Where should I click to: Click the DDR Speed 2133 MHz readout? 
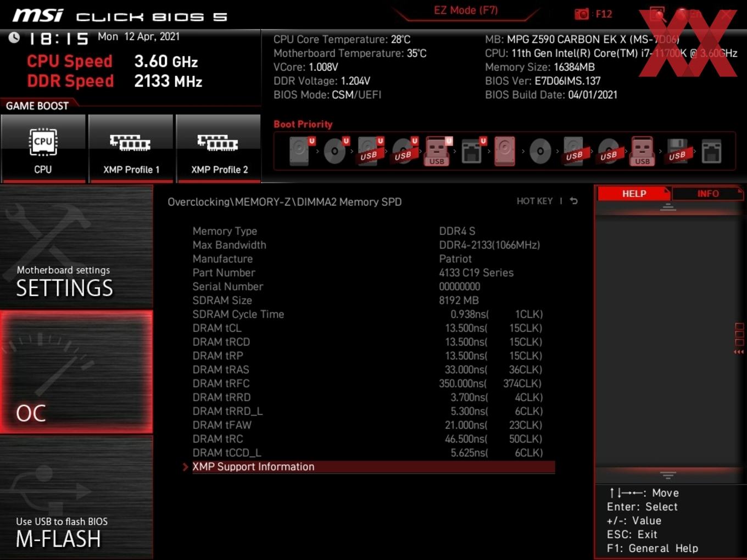(x=115, y=81)
